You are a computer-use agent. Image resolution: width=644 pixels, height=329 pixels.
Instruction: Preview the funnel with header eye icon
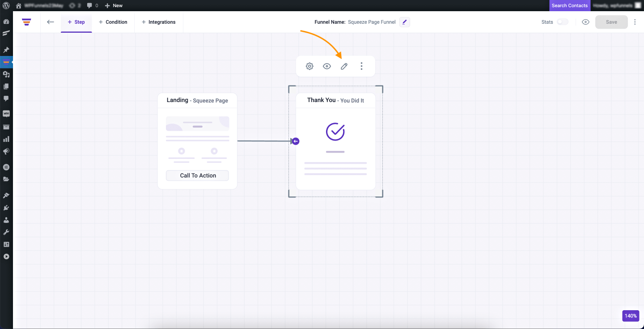[585, 22]
